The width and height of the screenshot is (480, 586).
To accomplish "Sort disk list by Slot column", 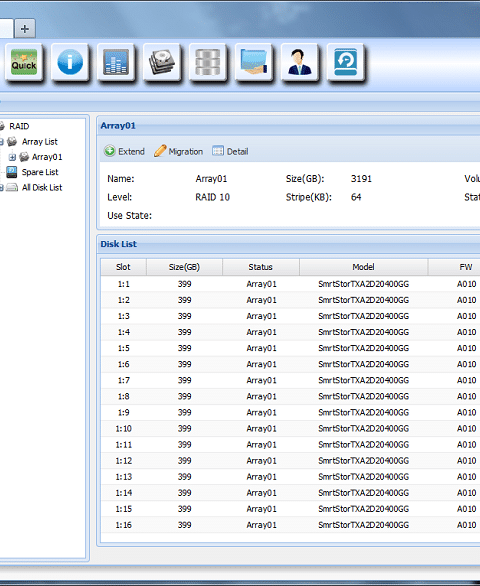I will coord(123,267).
